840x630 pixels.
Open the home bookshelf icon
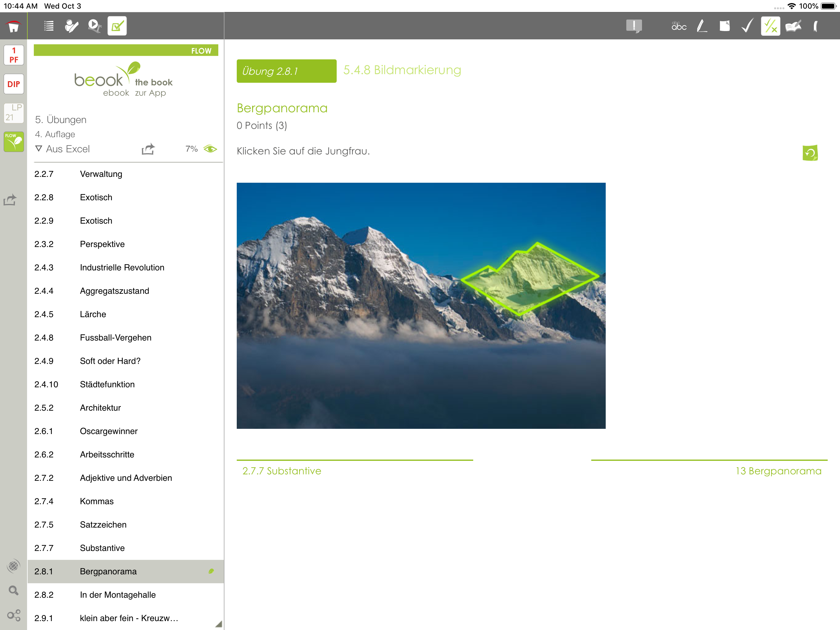click(14, 26)
